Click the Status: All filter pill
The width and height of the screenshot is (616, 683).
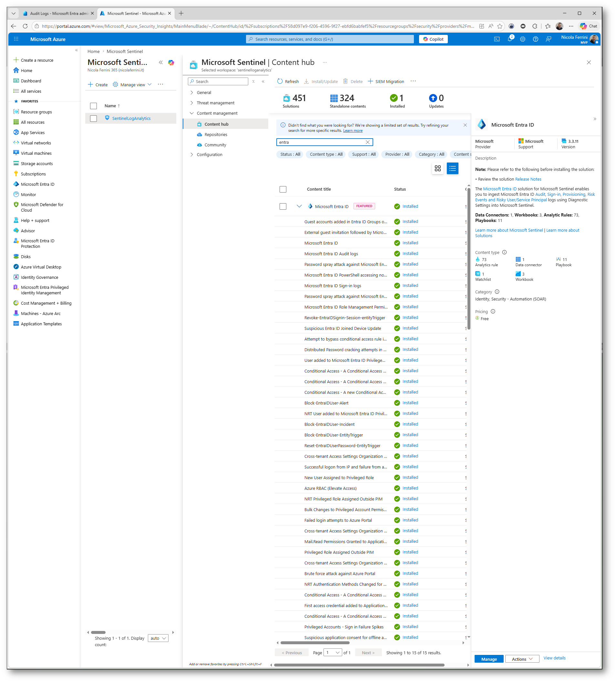click(290, 154)
